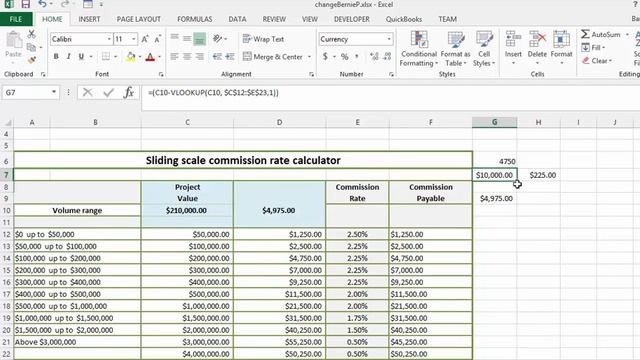Open Font dialog launcher icon
640x360 pixels.
coord(161,74)
